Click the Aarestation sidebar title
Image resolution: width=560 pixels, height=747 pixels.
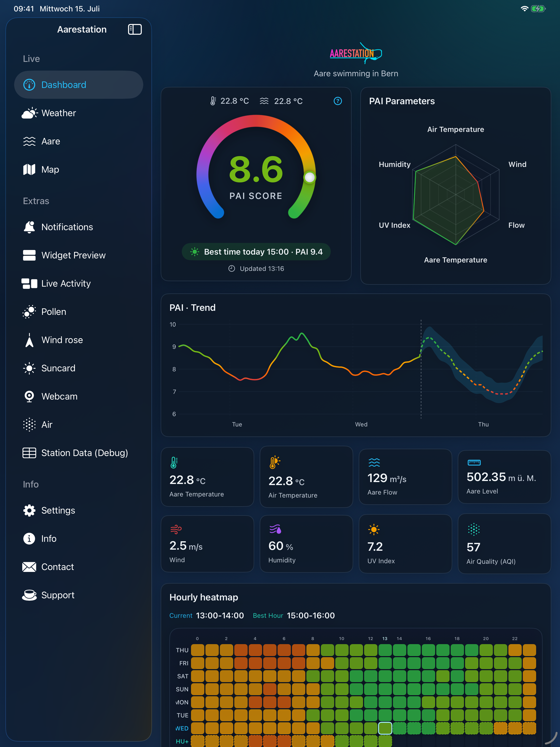click(x=82, y=29)
